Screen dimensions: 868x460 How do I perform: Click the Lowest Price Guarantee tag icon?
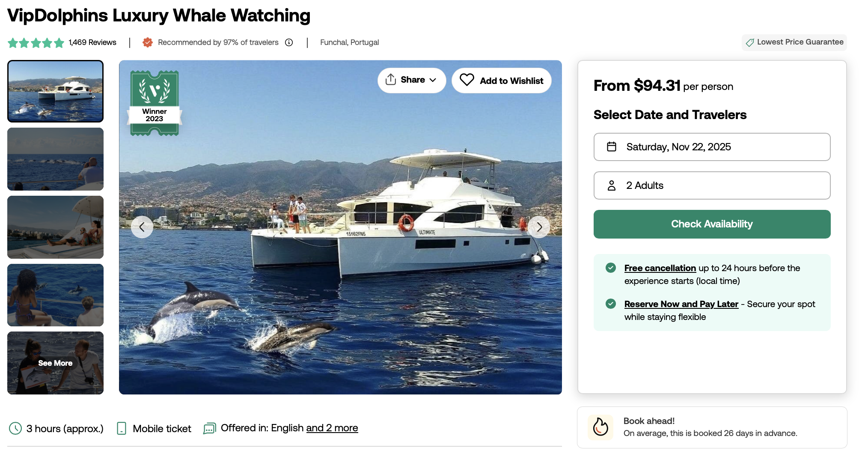pos(750,42)
